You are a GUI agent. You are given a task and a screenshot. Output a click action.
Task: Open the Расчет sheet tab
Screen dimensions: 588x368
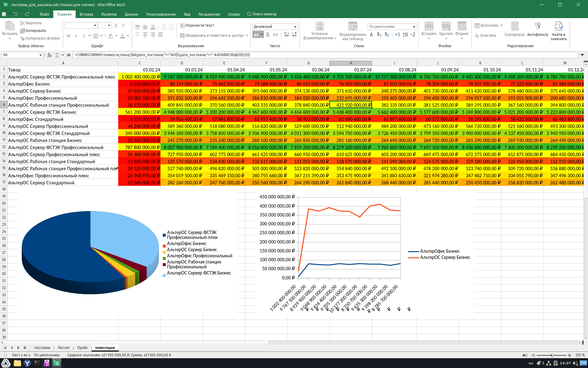pyautogui.click(x=64, y=348)
